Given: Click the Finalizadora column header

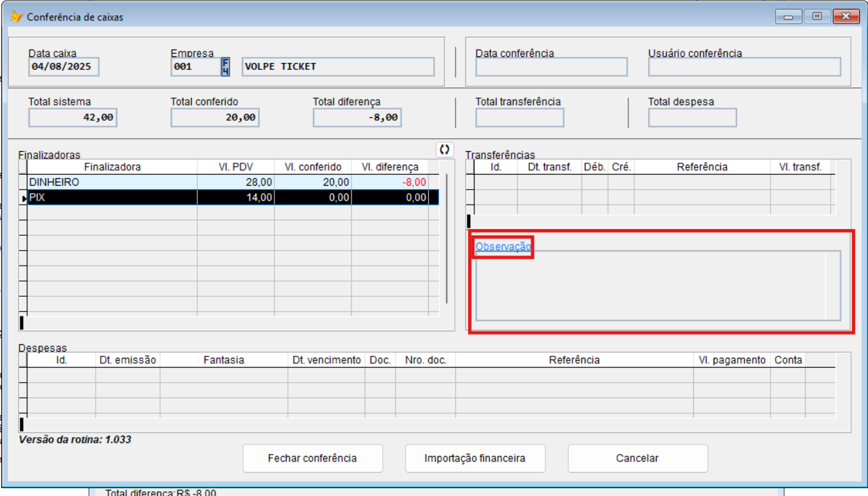Looking at the screenshot, I should 112,167.
